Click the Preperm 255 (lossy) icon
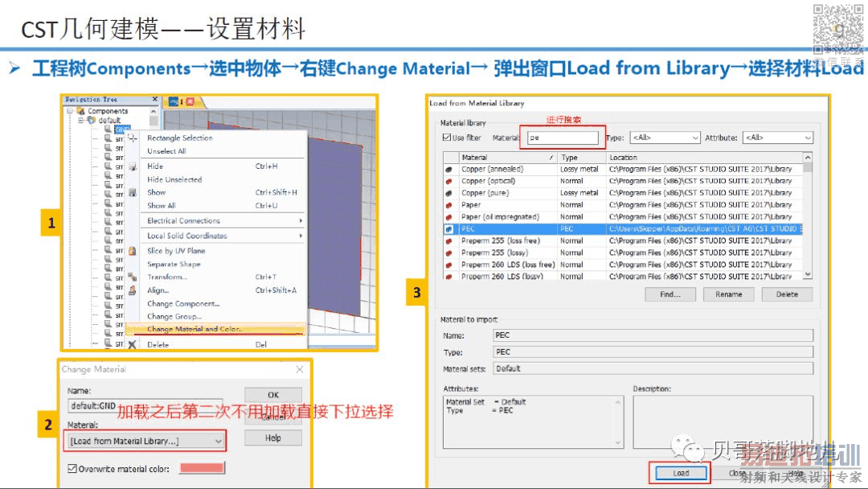 pos(448,253)
